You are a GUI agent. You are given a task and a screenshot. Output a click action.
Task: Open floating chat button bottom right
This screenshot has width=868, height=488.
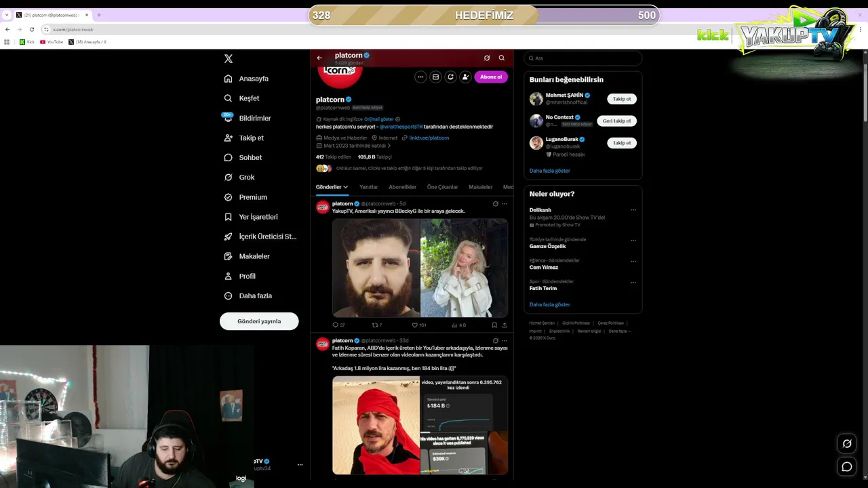(x=847, y=467)
